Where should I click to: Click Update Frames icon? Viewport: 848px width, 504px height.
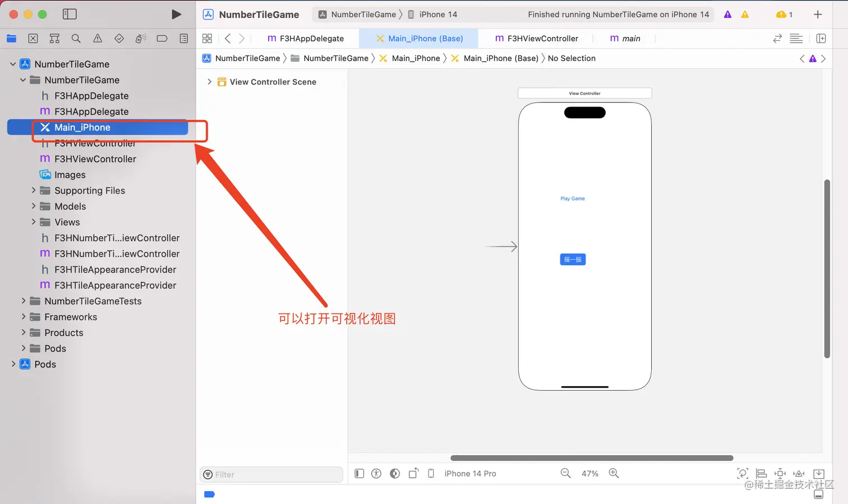point(743,473)
